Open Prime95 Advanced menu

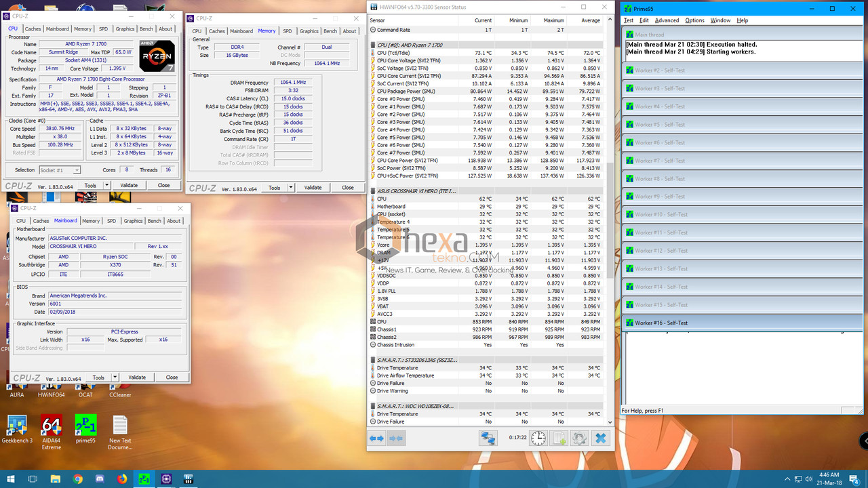click(667, 20)
